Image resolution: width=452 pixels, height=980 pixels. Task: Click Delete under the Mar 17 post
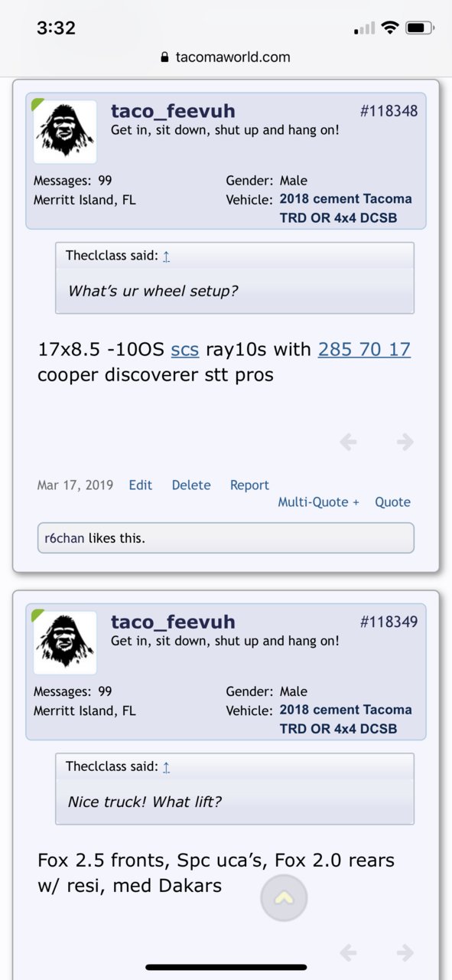pos(191,485)
